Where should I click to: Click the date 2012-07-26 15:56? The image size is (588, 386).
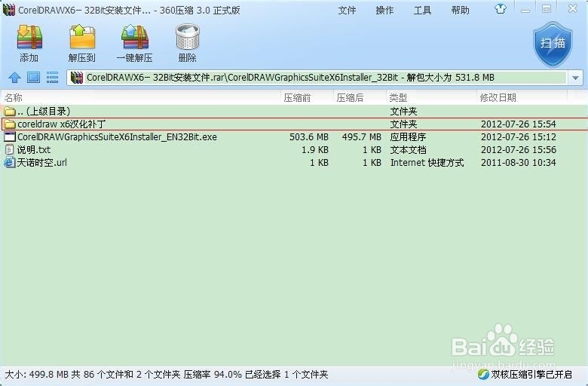coord(518,150)
